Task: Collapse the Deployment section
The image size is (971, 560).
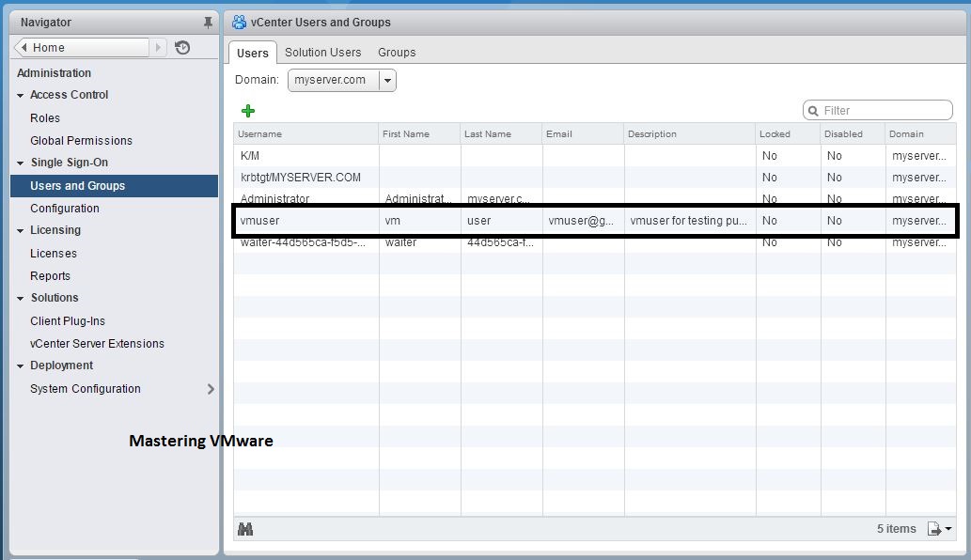Action: (x=21, y=366)
